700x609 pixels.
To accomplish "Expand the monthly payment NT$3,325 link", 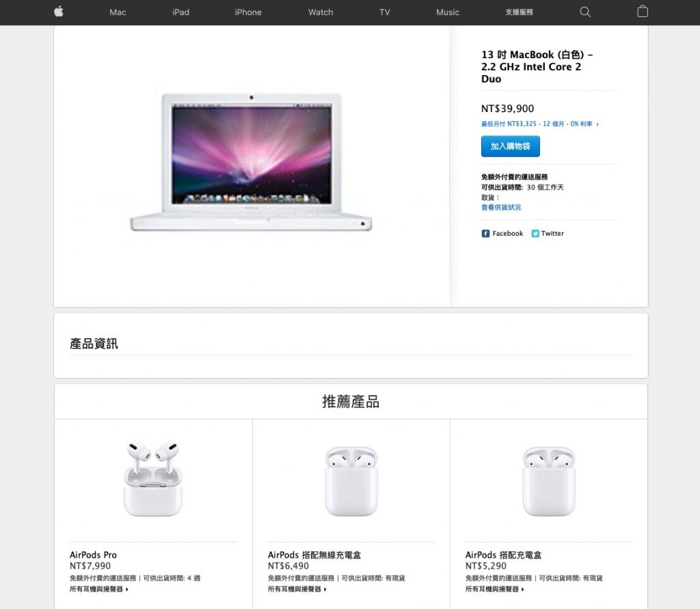I will [540, 124].
